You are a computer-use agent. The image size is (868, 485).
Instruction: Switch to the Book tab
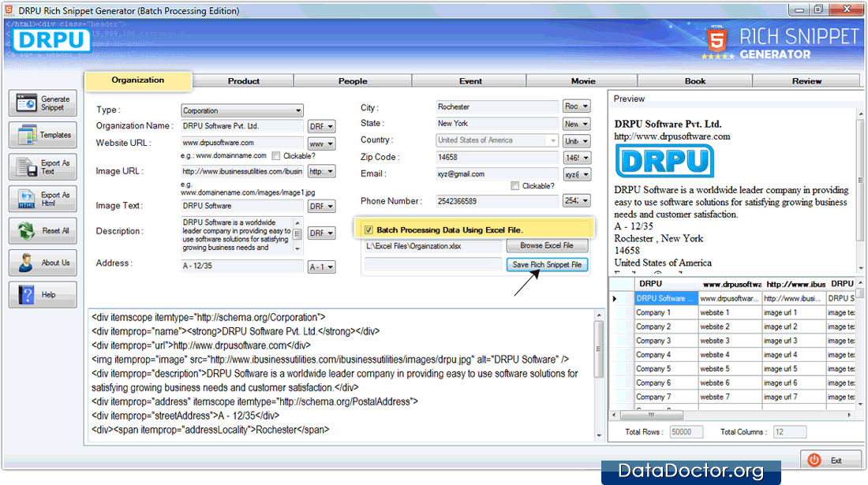tap(694, 80)
